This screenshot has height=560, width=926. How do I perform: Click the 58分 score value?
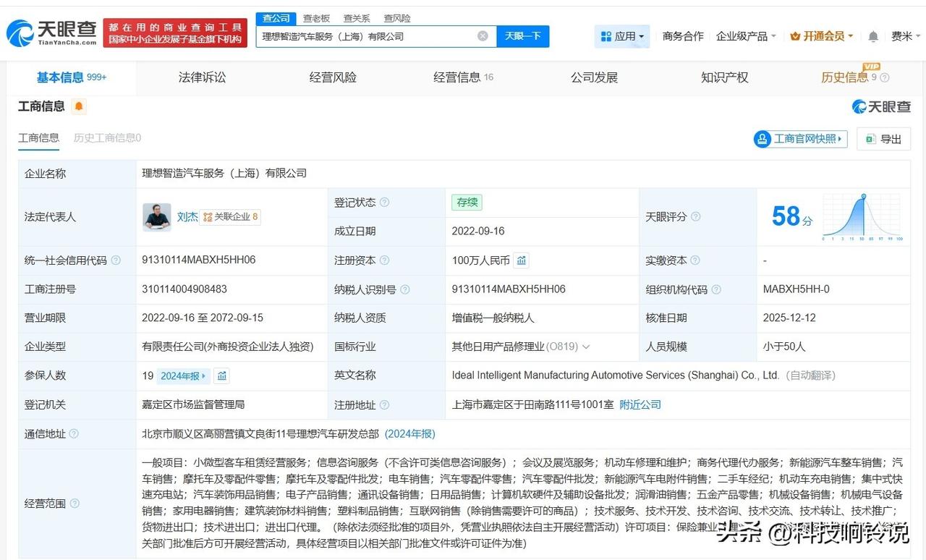pyautogui.click(x=792, y=216)
